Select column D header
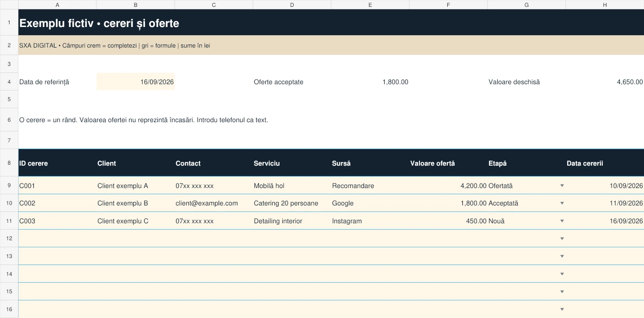The width and height of the screenshot is (644, 318). [292, 5]
